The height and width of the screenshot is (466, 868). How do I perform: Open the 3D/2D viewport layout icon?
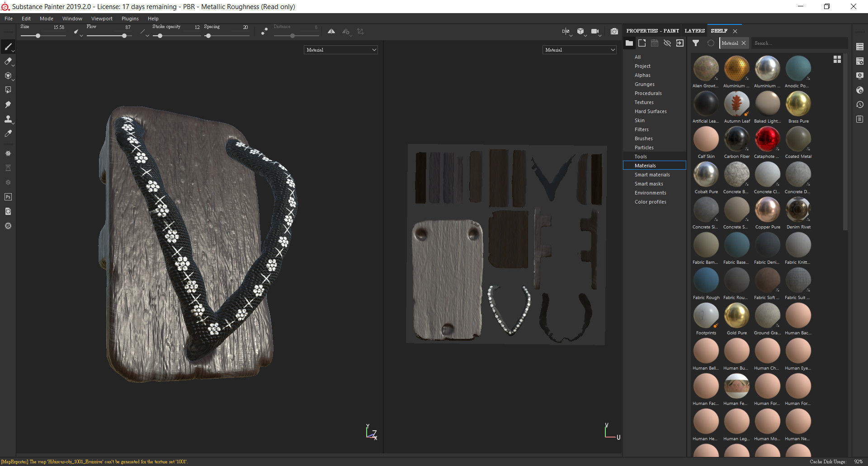566,31
